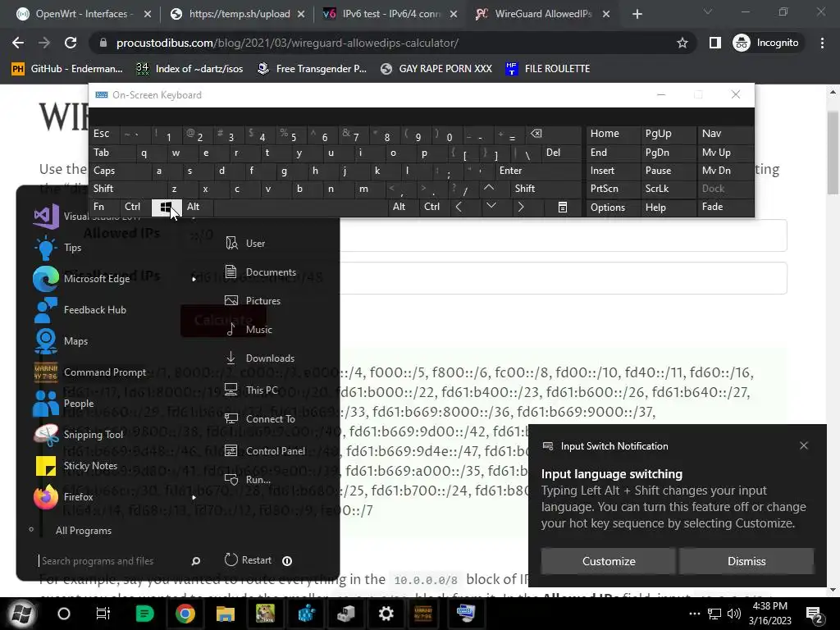The height and width of the screenshot is (630, 840).
Task: Click the volume speaker tray icon
Action: [x=734, y=614]
